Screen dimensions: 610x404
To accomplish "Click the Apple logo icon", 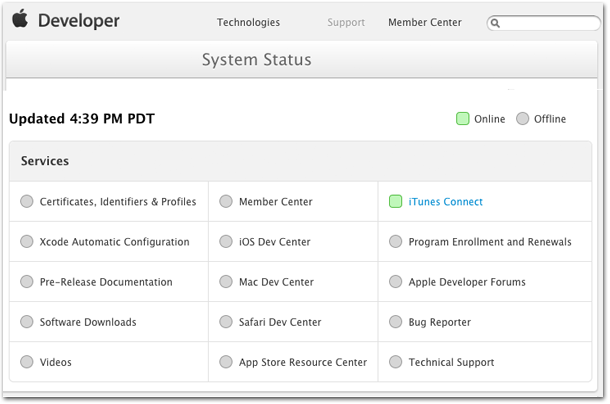I will [x=20, y=19].
